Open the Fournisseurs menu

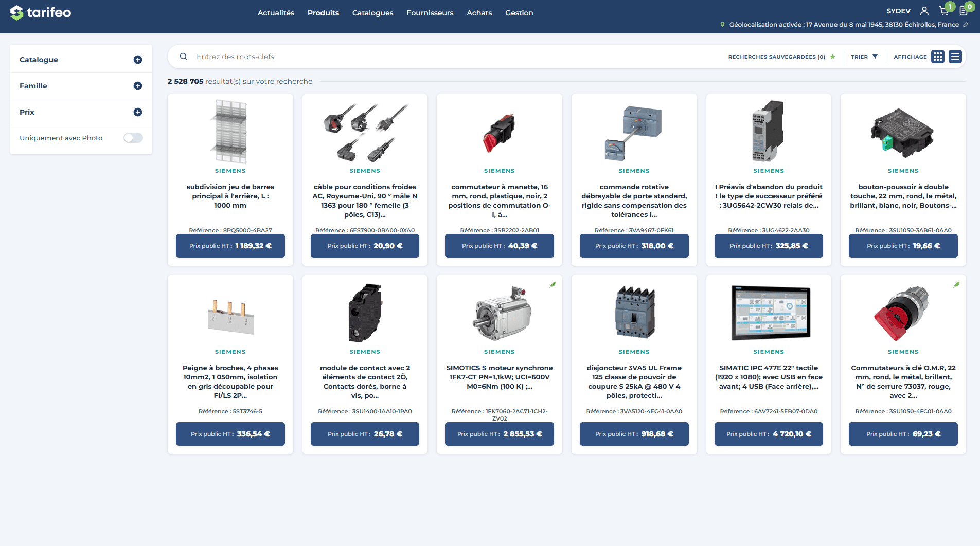pos(430,13)
